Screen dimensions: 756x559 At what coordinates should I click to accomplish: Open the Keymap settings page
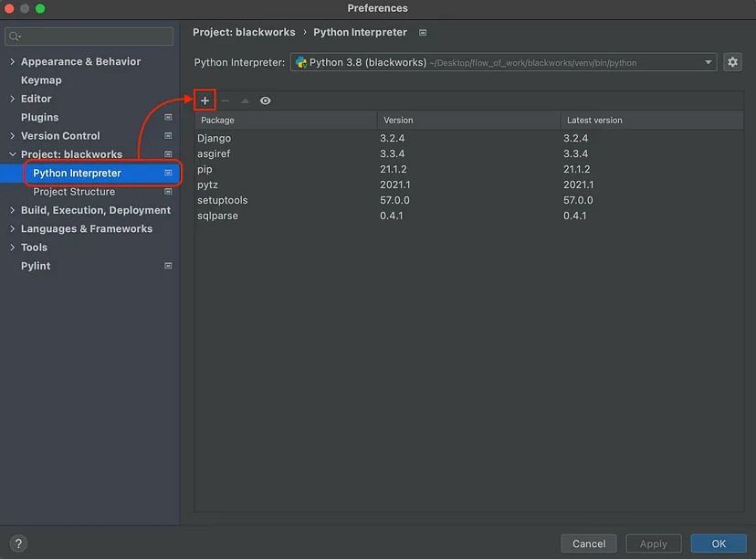pos(41,80)
